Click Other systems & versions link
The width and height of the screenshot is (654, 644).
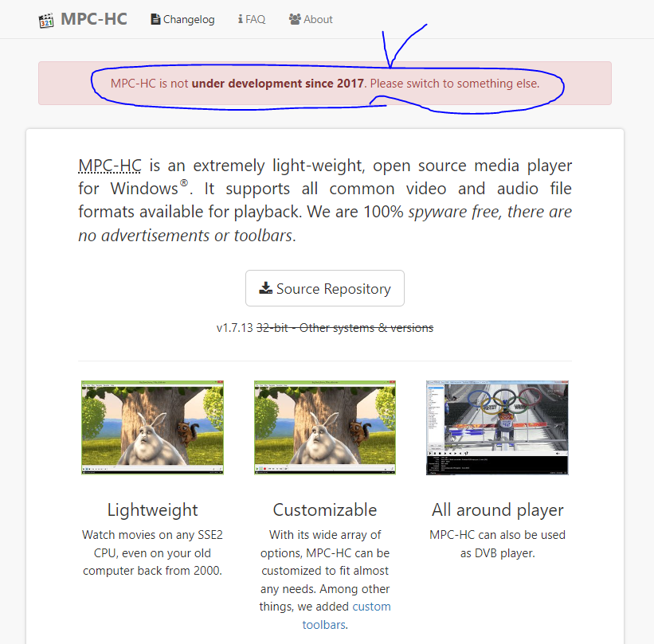[366, 328]
